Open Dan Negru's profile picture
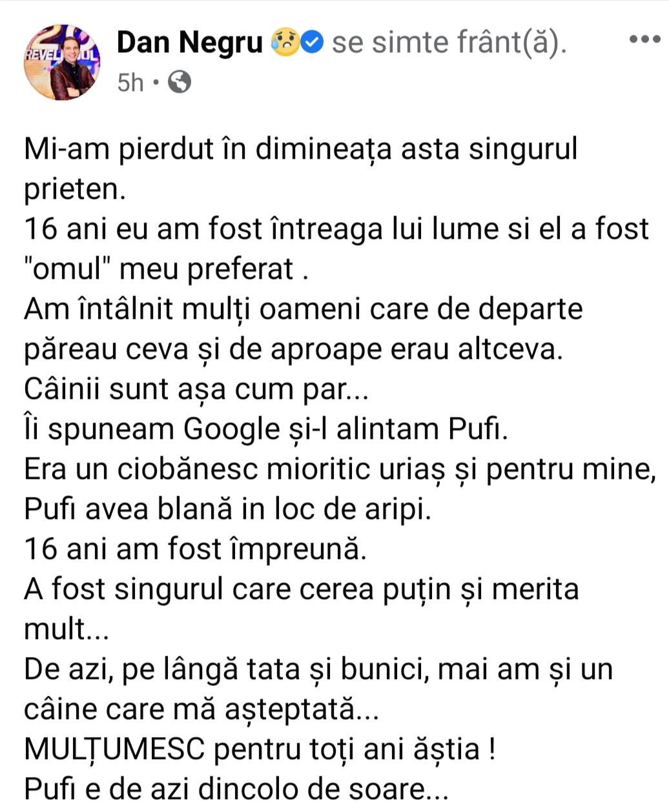The image size is (669, 812). click(x=63, y=63)
